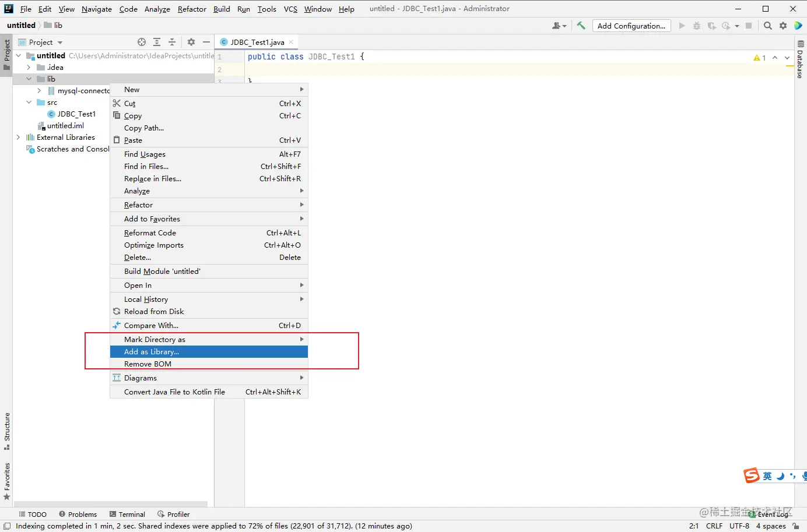Screen dimensions: 807x532
Task: Change file encoding UTF-8 in status bar
Action: [739, 526]
